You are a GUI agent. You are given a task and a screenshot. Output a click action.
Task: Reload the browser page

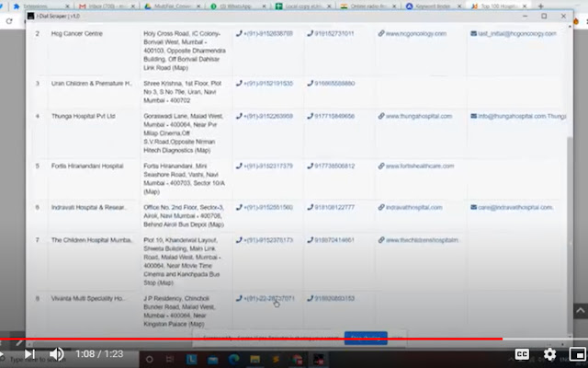pos(9,21)
